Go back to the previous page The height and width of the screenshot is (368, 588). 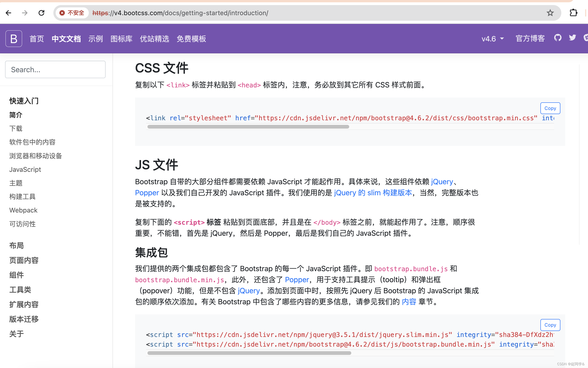tap(9, 13)
